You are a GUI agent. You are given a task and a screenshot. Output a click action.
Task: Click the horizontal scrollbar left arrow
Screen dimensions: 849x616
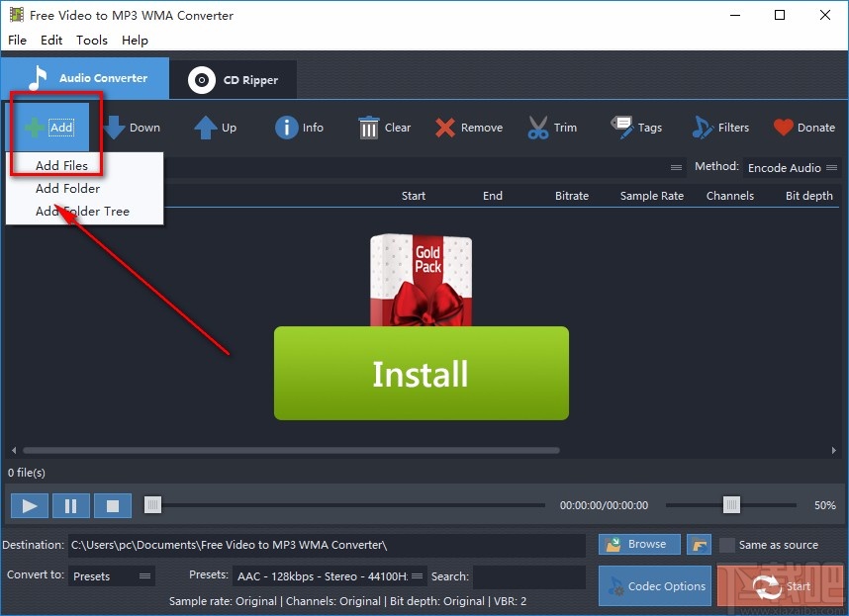(x=14, y=450)
